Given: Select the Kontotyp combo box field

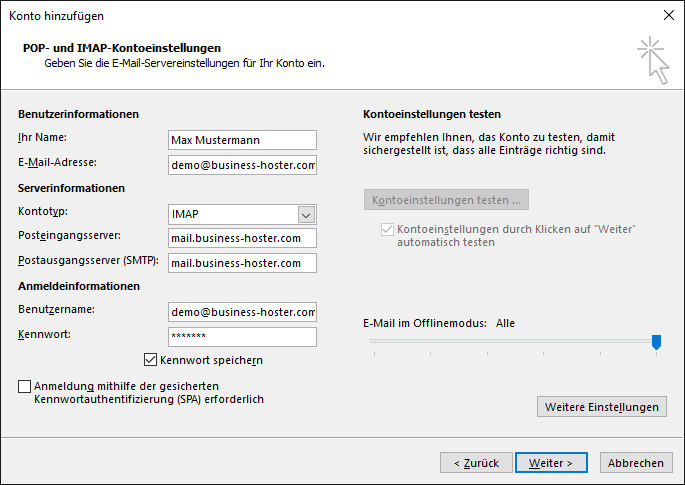Looking at the screenshot, I should point(242,215).
